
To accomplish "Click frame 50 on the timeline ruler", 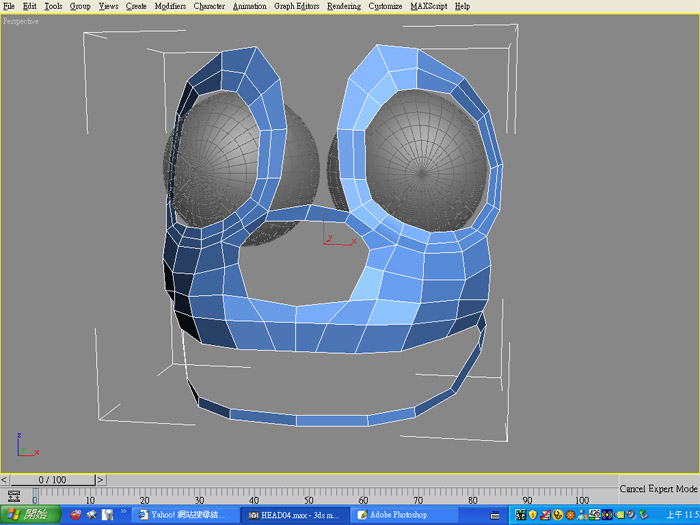I will pos(308,500).
